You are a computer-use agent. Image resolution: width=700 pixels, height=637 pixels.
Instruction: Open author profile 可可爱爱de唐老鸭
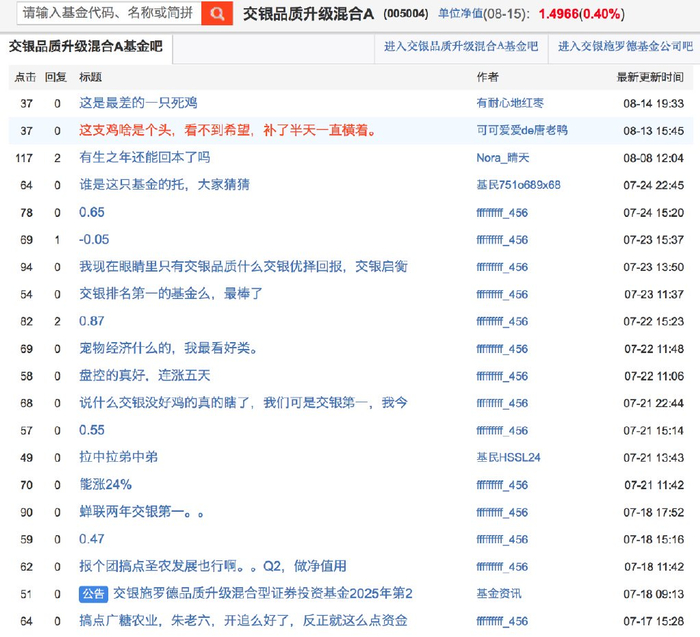point(522,130)
